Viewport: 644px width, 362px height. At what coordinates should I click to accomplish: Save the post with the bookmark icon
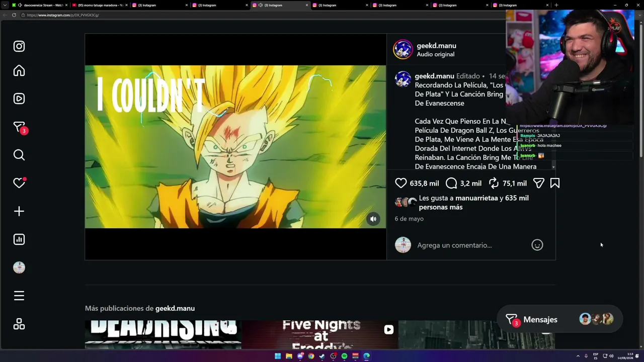pyautogui.click(x=555, y=184)
